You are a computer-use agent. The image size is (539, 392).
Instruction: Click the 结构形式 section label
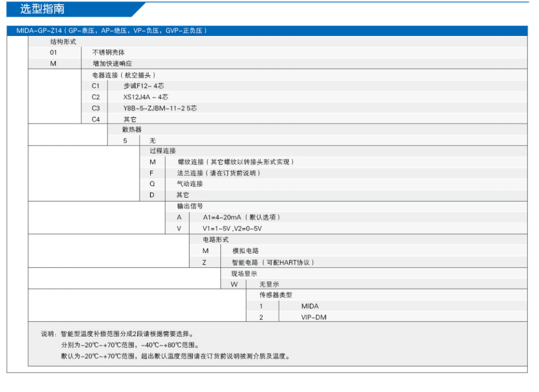click(x=63, y=42)
